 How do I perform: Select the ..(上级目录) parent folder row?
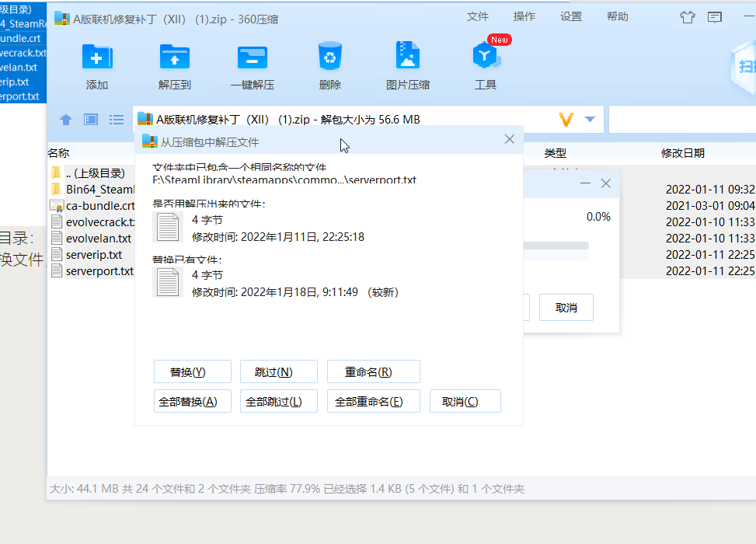(92, 173)
